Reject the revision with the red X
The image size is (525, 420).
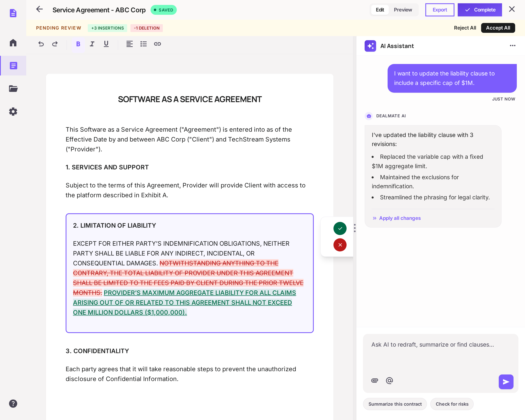click(340, 245)
